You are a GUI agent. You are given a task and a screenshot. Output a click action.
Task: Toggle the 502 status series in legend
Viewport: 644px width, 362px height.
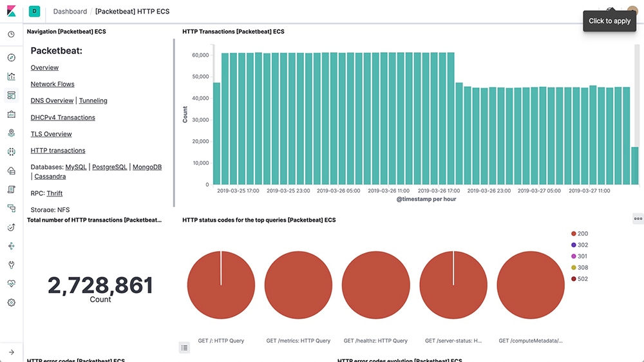(x=582, y=279)
